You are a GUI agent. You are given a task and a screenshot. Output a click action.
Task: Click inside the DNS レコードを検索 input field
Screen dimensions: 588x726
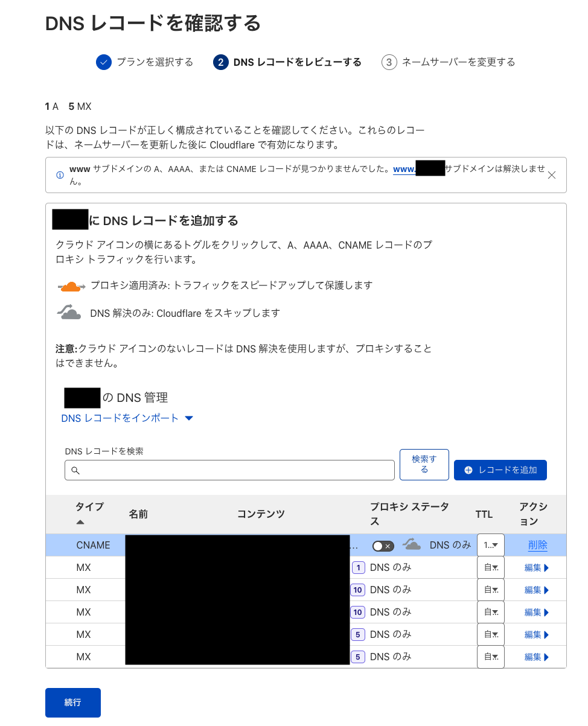click(229, 470)
